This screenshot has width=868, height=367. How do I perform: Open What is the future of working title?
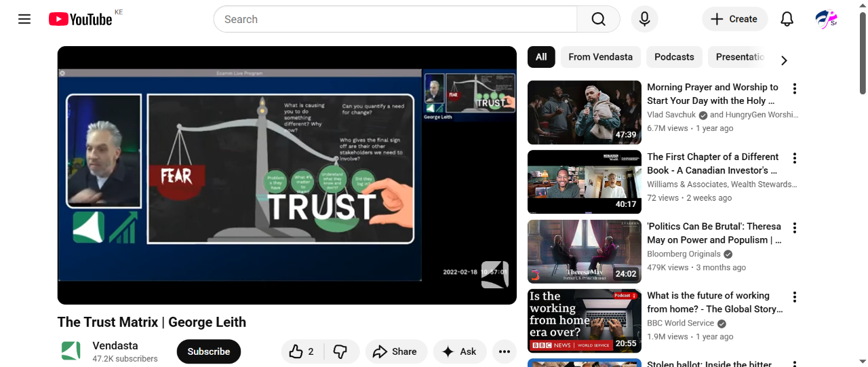715,303
